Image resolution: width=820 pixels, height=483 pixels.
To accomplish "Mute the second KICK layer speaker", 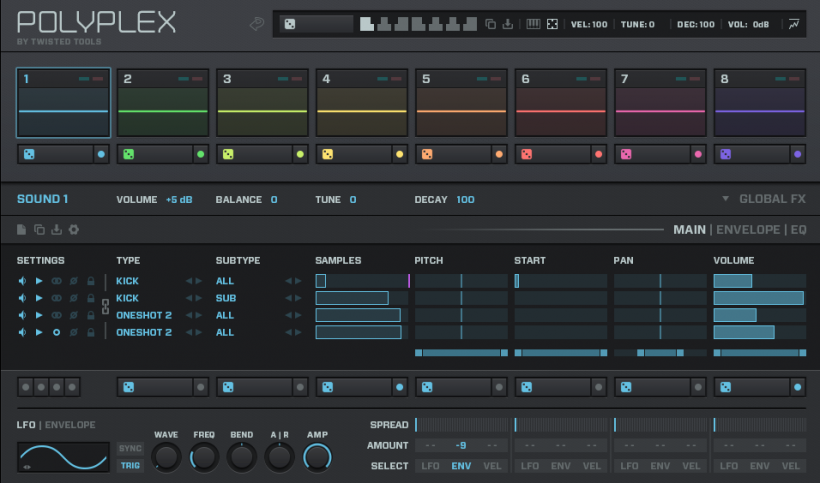I will tap(22, 298).
